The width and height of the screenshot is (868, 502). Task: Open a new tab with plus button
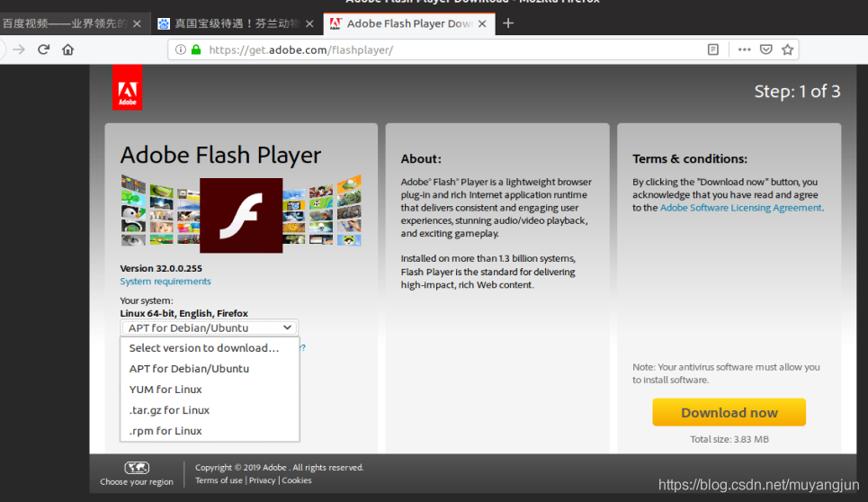(x=508, y=23)
